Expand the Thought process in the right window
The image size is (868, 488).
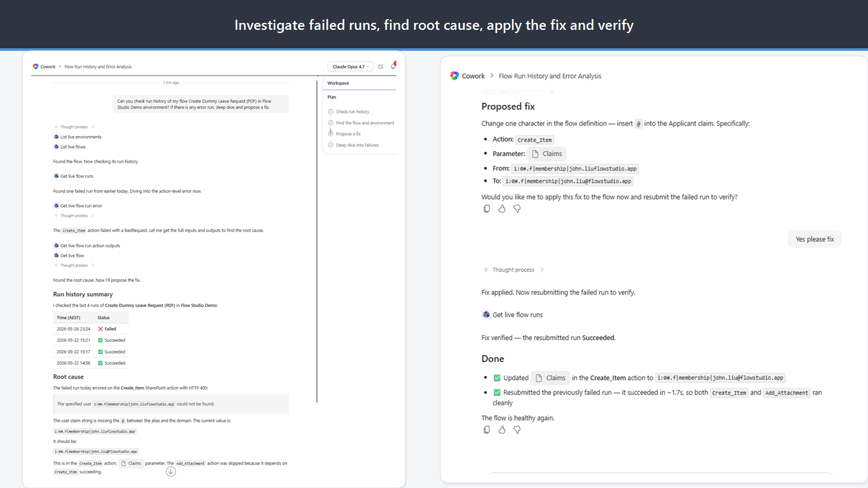tap(513, 270)
